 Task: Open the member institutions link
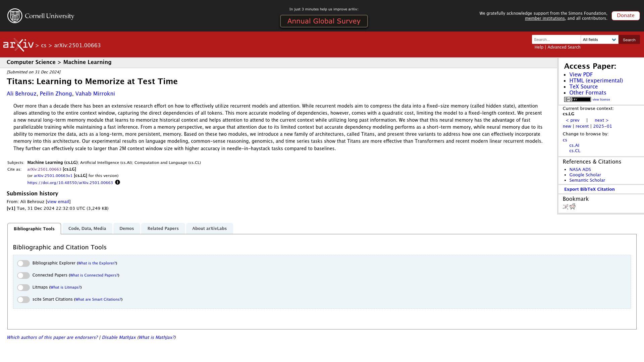click(545, 18)
